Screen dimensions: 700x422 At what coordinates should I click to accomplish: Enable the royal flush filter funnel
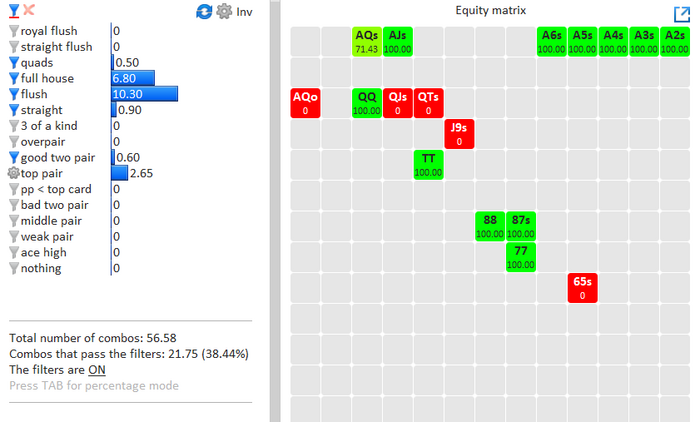(x=14, y=31)
